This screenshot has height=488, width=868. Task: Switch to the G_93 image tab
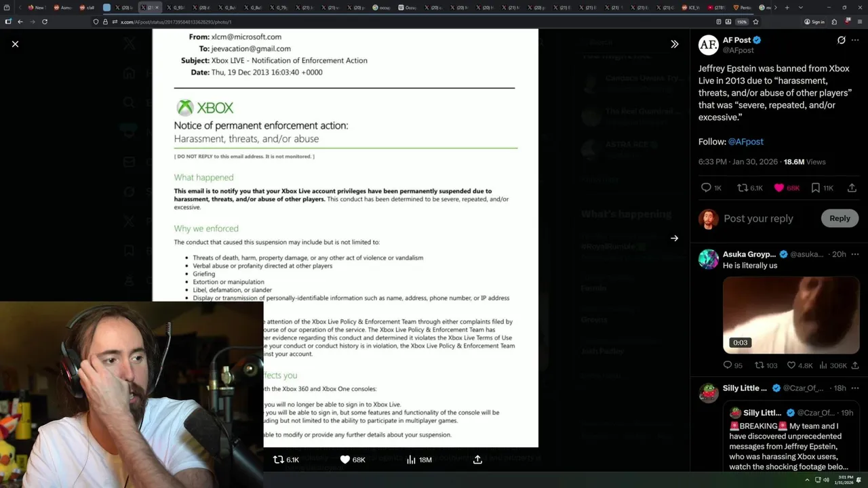(x=175, y=7)
